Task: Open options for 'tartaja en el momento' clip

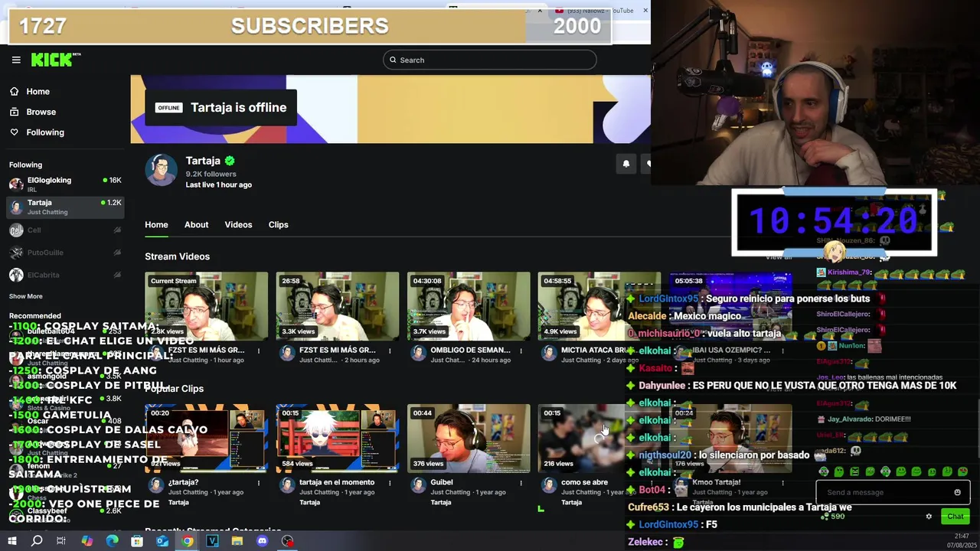Action: [x=390, y=484]
